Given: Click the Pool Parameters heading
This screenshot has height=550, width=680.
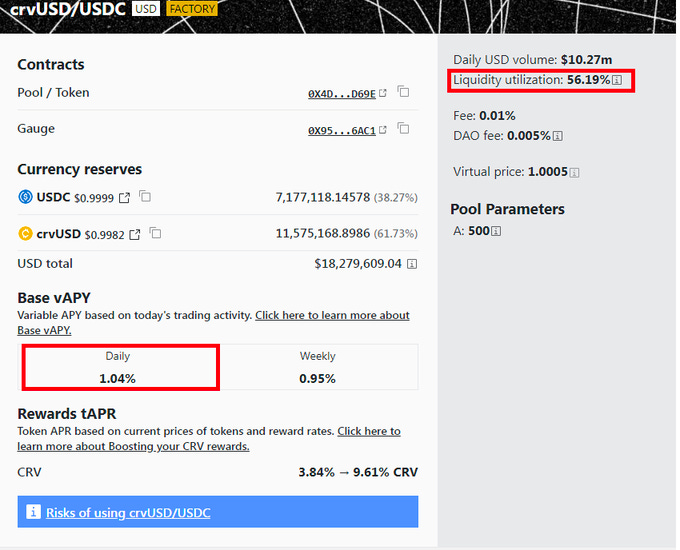Looking at the screenshot, I should click(x=507, y=210).
